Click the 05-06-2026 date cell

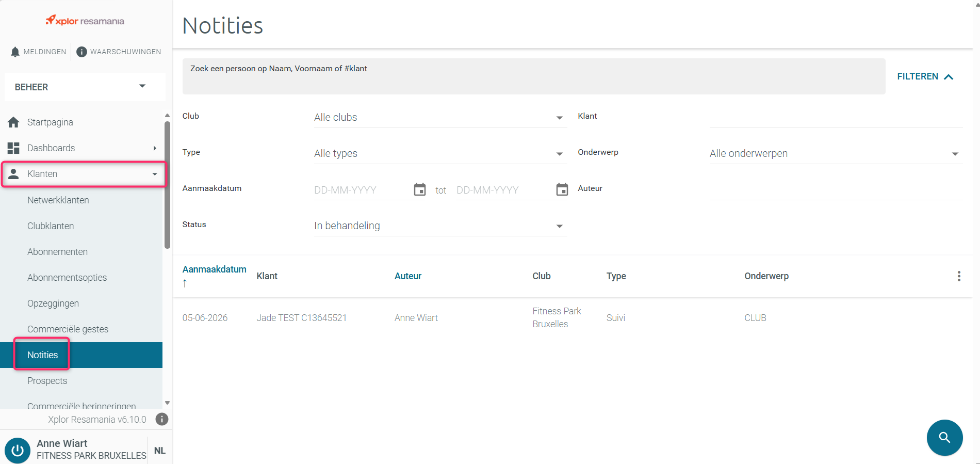click(205, 318)
